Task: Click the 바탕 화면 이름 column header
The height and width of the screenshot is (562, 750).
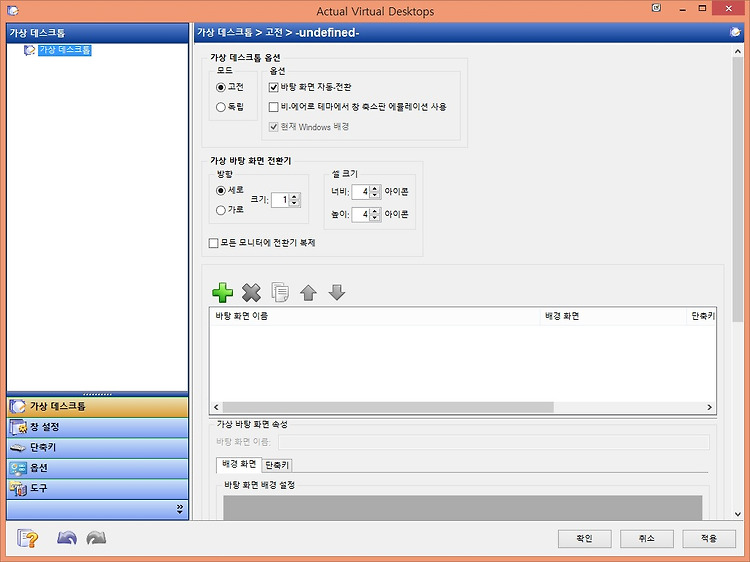Action: tap(375, 317)
